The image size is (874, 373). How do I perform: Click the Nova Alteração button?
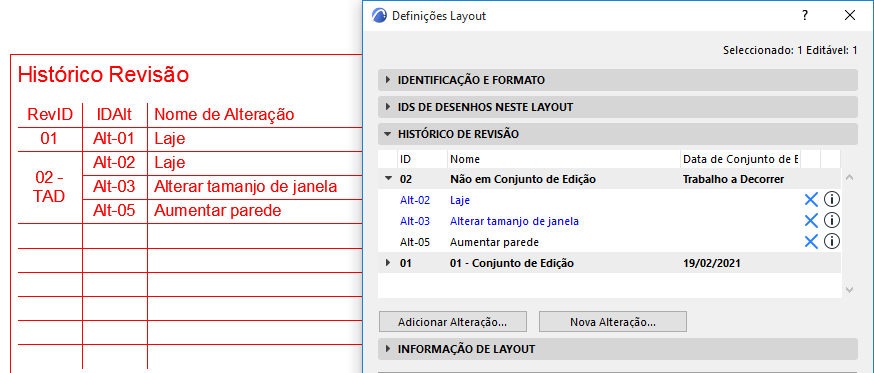click(x=613, y=322)
